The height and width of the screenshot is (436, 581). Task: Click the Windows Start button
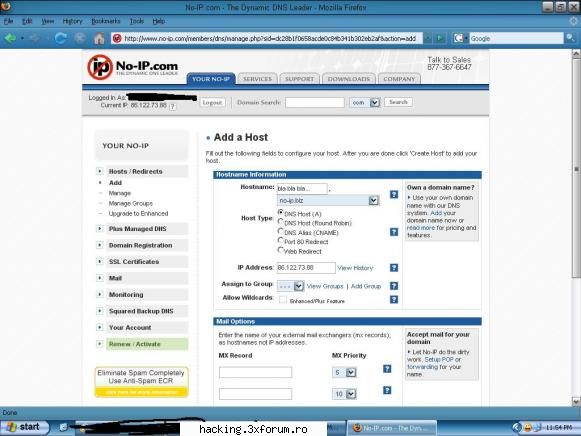coord(25,427)
